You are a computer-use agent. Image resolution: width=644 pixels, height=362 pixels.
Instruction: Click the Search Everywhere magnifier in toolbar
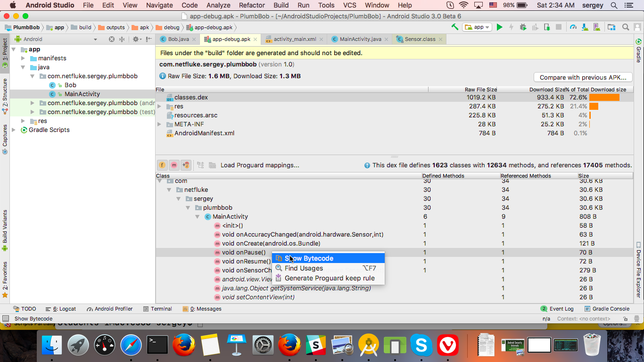[626, 27]
